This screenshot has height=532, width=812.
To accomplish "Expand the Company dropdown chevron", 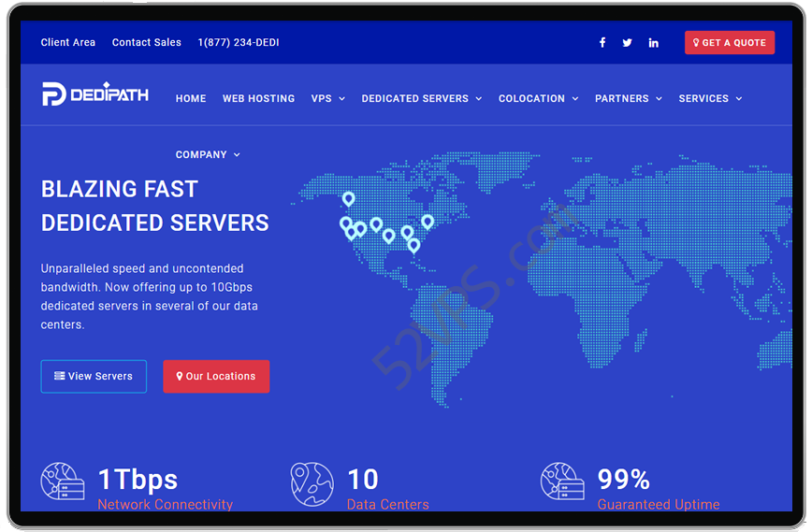I will pyautogui.click(x=237, y=154).
